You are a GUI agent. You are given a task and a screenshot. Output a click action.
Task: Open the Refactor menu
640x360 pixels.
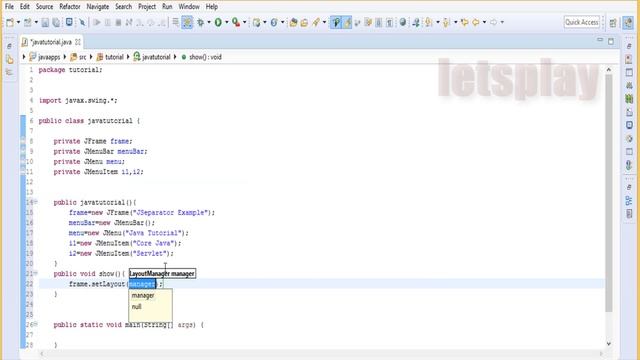pos(70,7)
